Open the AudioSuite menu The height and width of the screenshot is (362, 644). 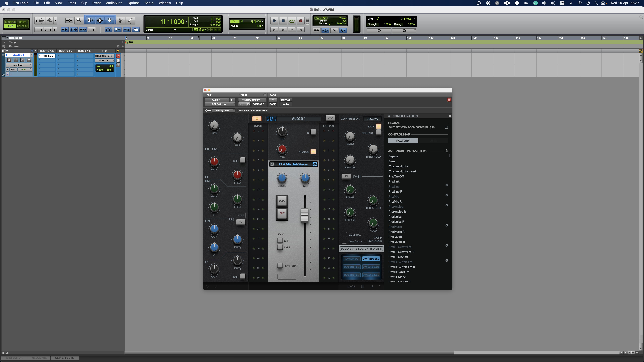pyautogui.click(x=114, y=3)
